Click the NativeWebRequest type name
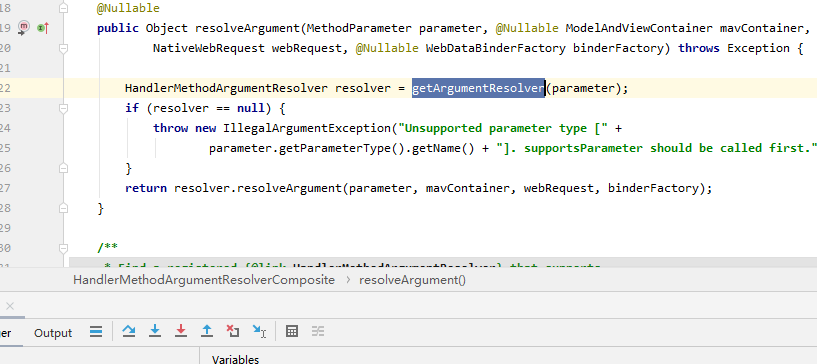This screenshot has height=364, width=817. (208, 48)
